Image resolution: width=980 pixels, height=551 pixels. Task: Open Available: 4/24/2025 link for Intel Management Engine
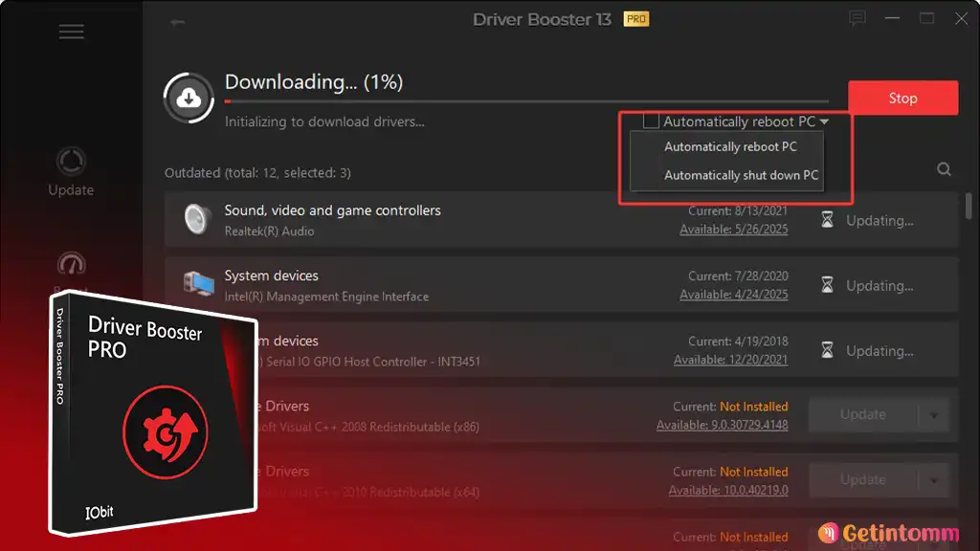pos(734,295)
